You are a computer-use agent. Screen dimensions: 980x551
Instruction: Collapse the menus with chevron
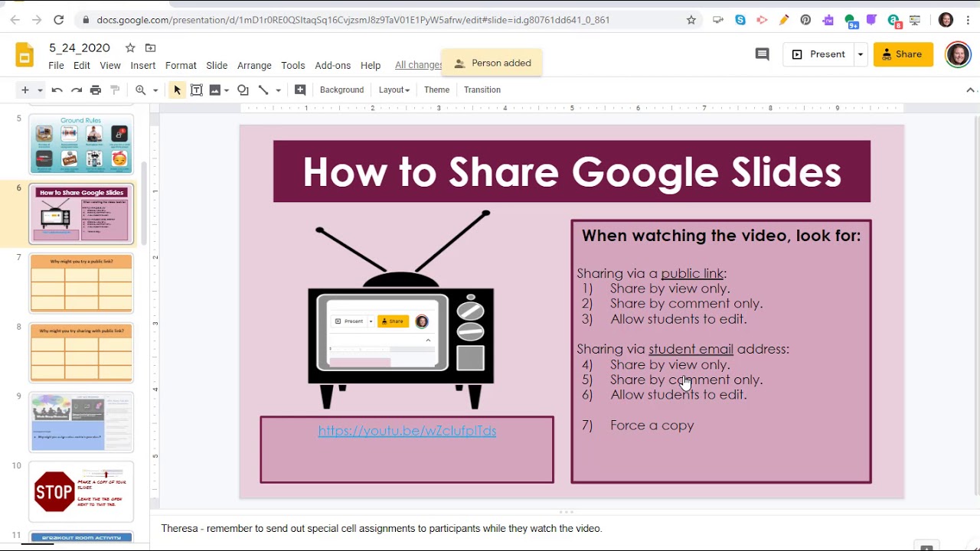pos(970,90)
